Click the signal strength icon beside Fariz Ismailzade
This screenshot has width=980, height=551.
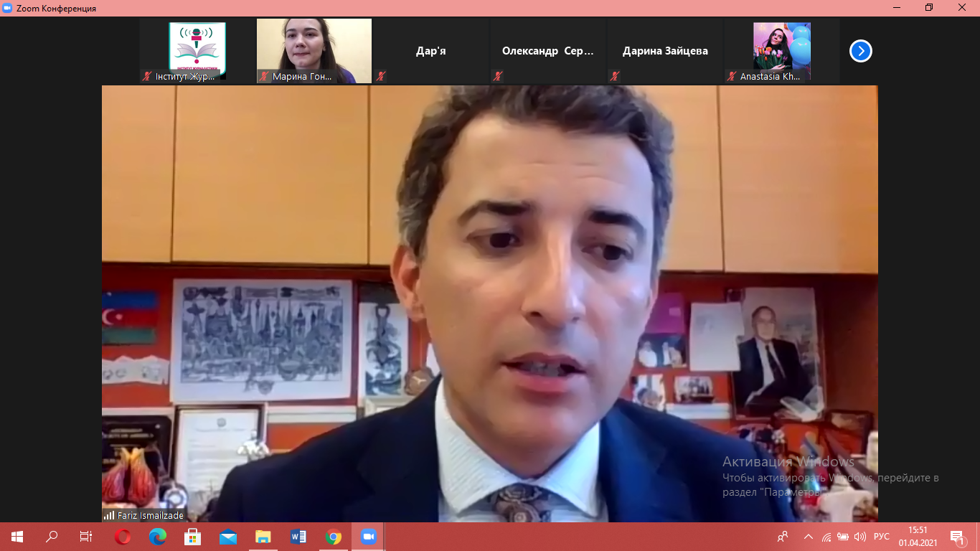pyautogui.click(x=109, y=515)
